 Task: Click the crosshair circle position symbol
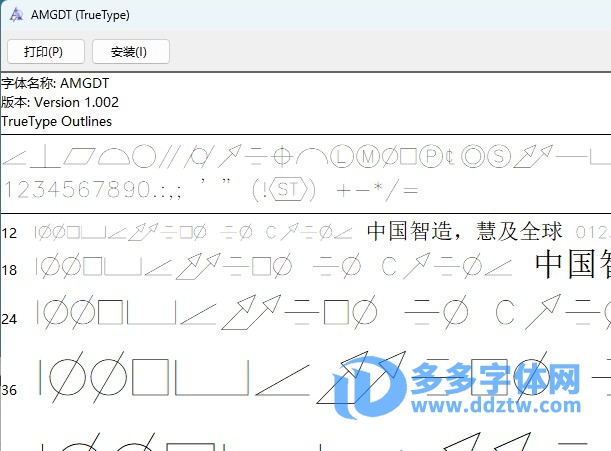(x=282, y=156)
